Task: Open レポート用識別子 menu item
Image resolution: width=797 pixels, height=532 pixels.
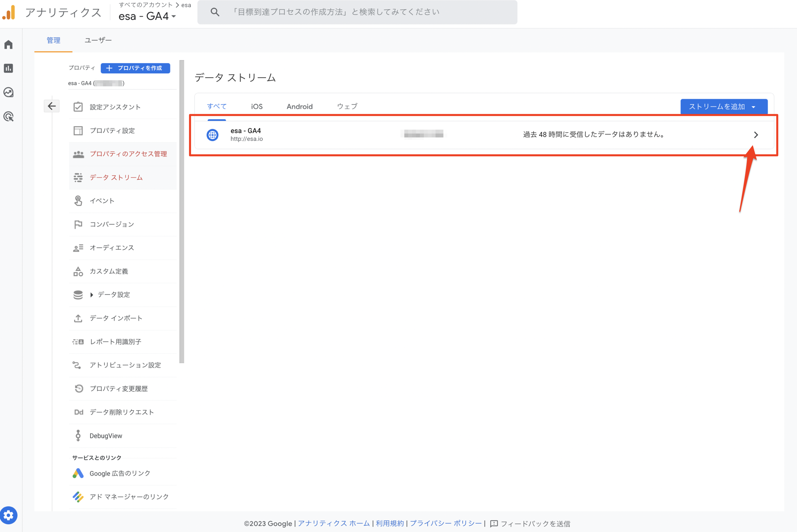Action: (x=123, y=342)
